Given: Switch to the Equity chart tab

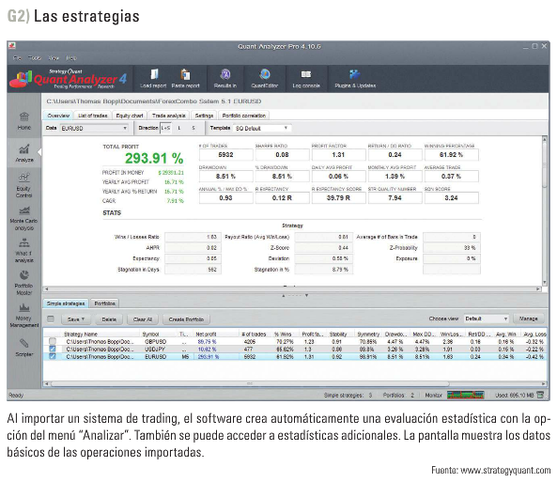Looking at the screenshot, I should (129, 115).
